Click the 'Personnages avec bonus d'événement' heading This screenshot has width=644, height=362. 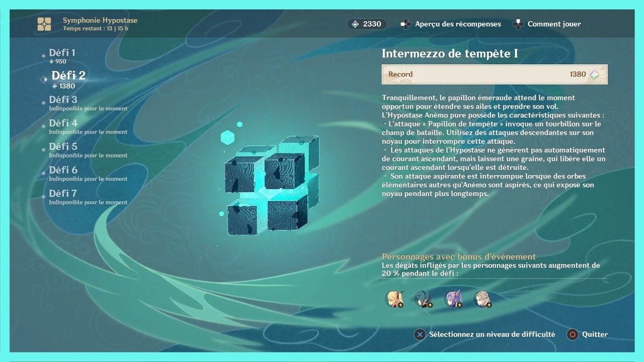[459, 256]
